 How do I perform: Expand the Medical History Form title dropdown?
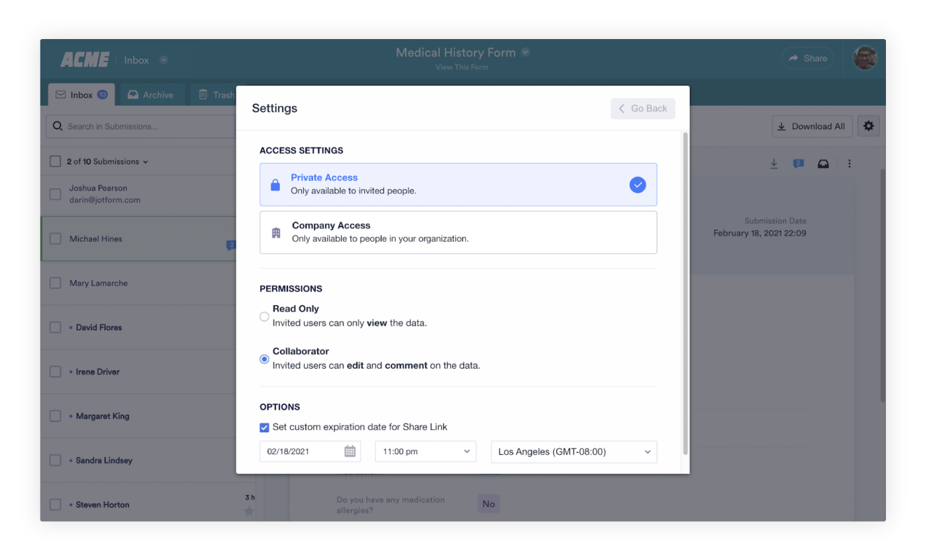(525, 52)
